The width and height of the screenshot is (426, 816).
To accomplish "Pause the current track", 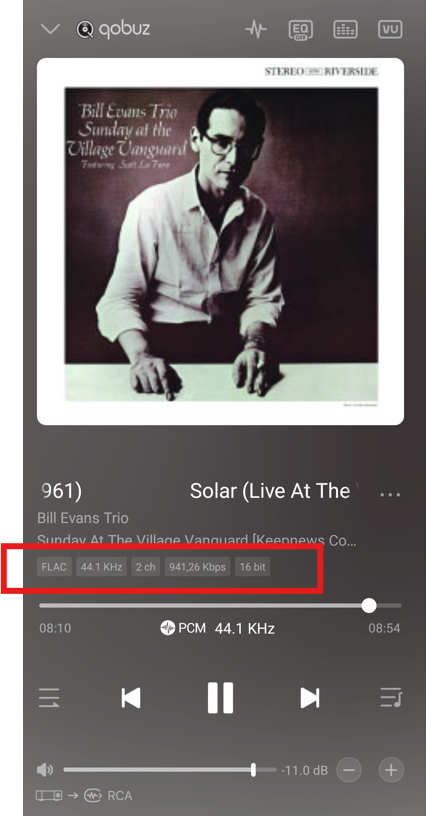I will pyautogui.click(x=221, y=698).
